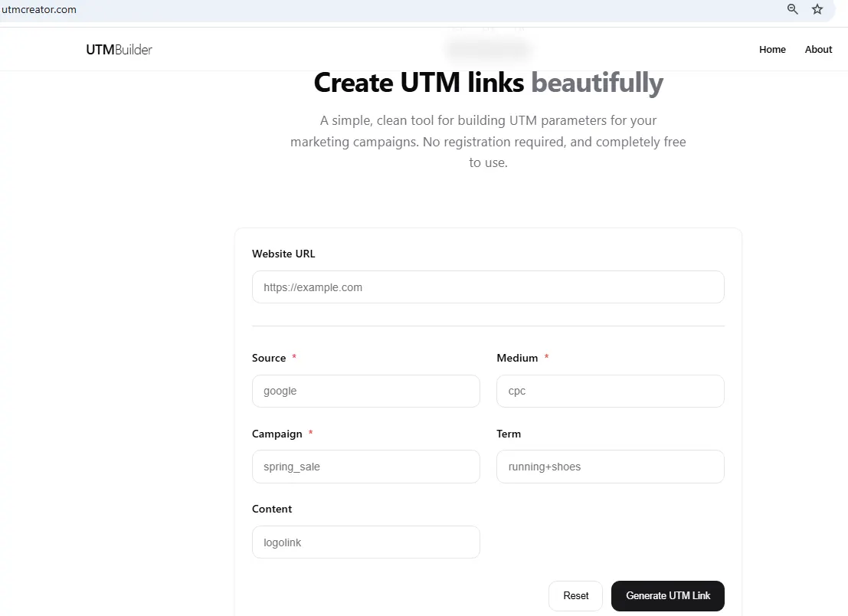
Task: Click the red asterisk next to Source
Action: click(295, 357)
